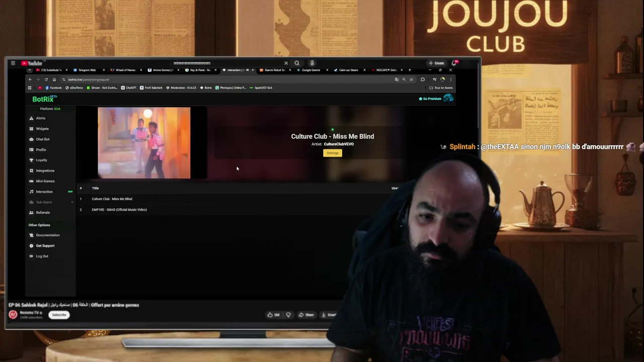This screenshot has height=362, width=644.
Task: Like the YouTube video
Action: point(274,315)
